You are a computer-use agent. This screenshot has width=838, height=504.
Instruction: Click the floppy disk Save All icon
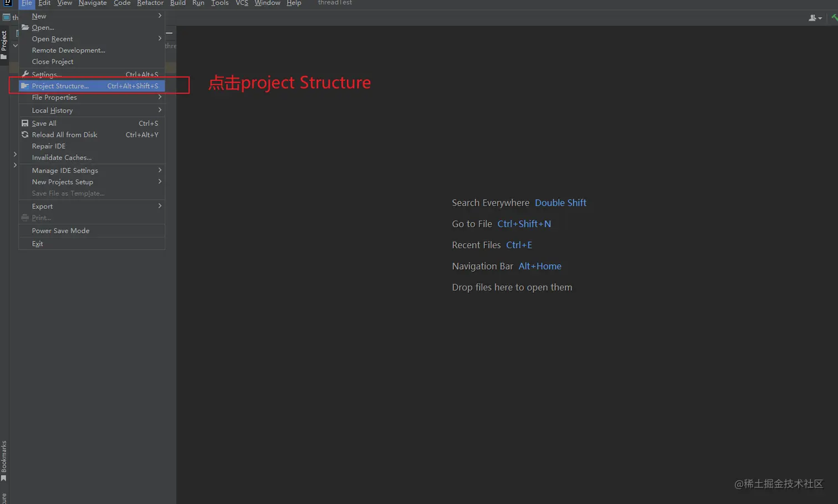[x=25, y=124]
